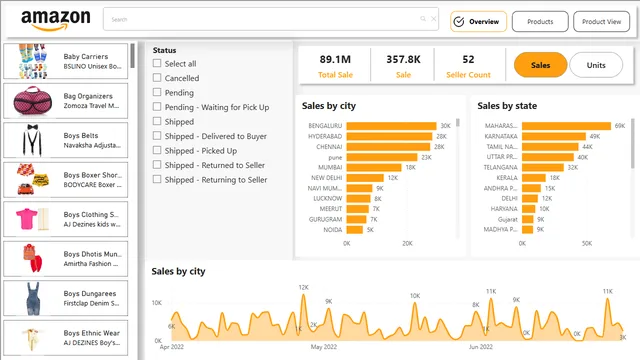The width and height of the screenshot is (640, 360).
Task: Clear the search box with X icon
Action: [x=433, y=19]
